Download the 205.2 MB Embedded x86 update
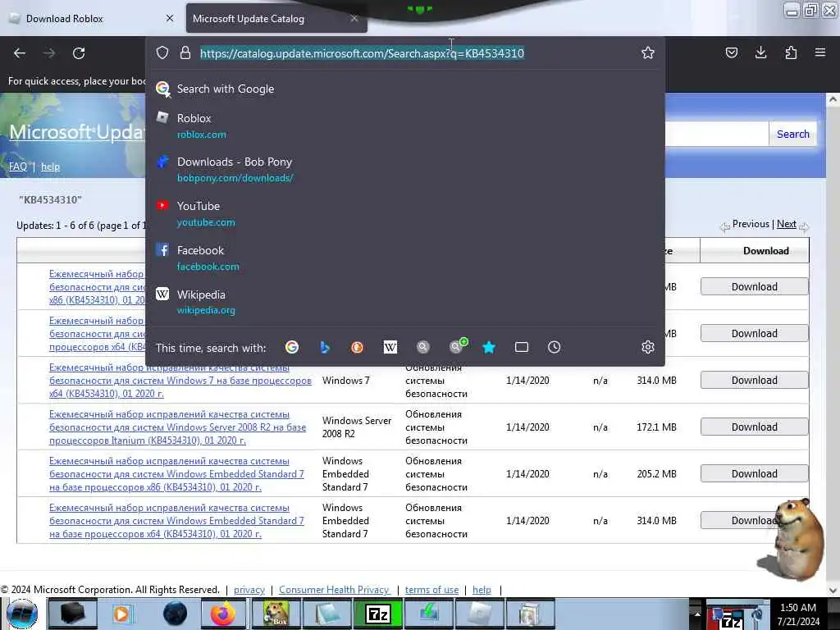The height and width of the screenshot is (630, 840). coord(755,473)
